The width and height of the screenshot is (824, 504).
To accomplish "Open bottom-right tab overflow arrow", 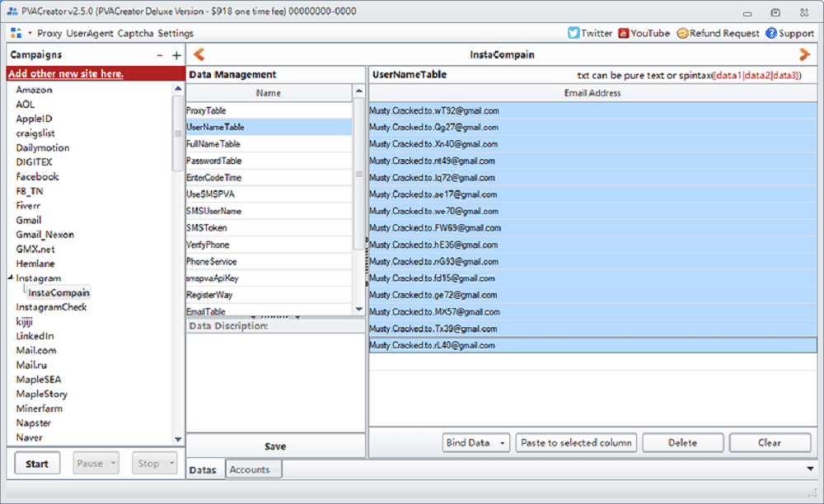I will [810, 469].
